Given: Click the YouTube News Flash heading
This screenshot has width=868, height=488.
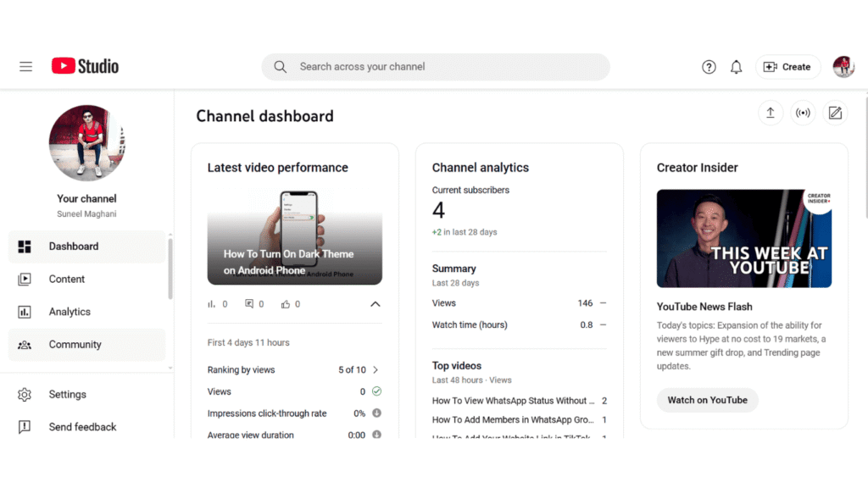Looking at the screenshot, I should coord(704,307).
